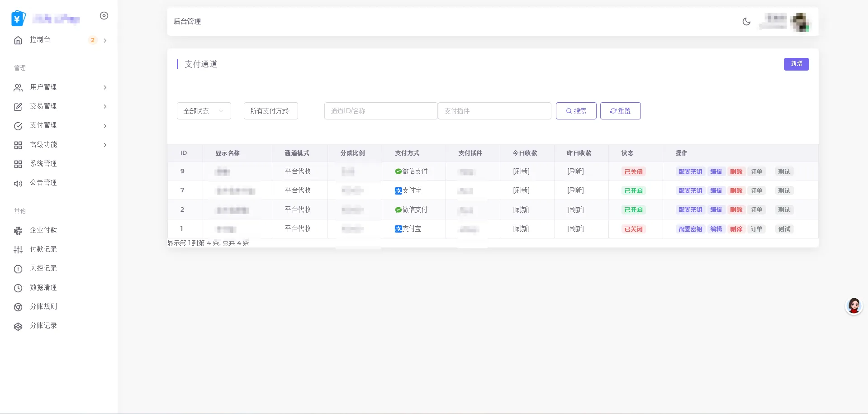The height and width of the screenshot is (414, 868).
Task: Expand the 支付管理 sidebar menu
Action: [x=43, y=125]
